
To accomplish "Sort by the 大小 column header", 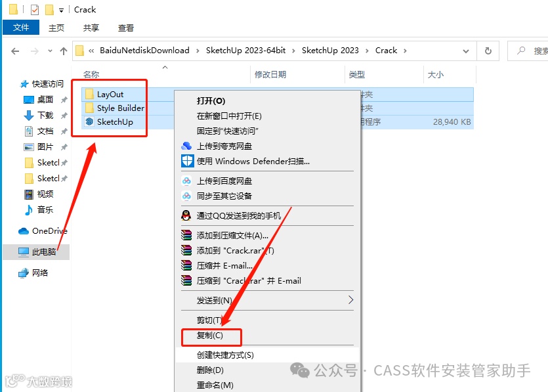I will tap(436, 74).
